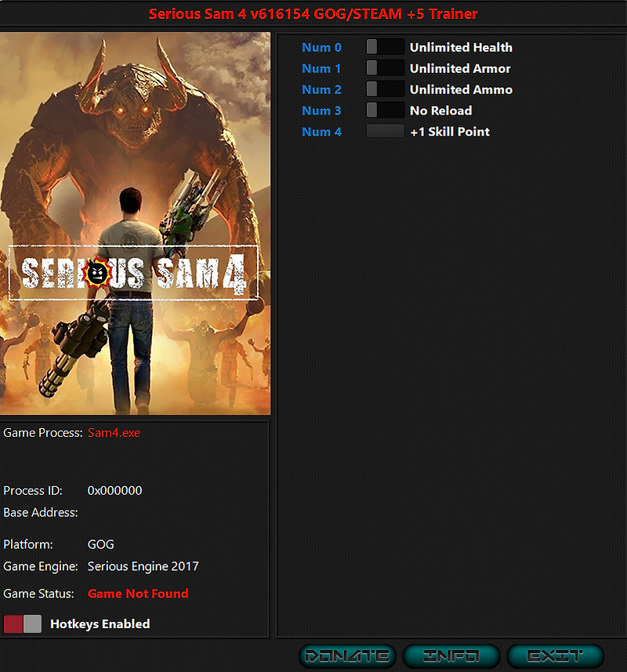Viewport: 627px width, 672px height.
Task: Click the Game Not Found status text
Action: click(138, 594)
